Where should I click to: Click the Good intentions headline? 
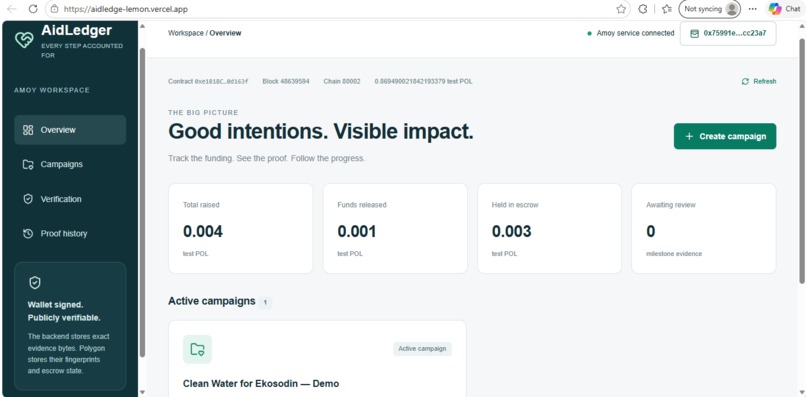point(321,132)
